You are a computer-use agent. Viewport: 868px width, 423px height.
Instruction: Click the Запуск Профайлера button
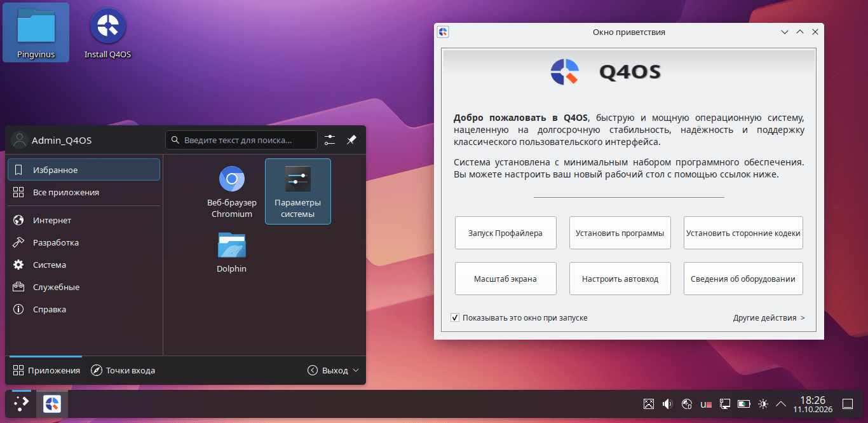[x=506, y=233]
